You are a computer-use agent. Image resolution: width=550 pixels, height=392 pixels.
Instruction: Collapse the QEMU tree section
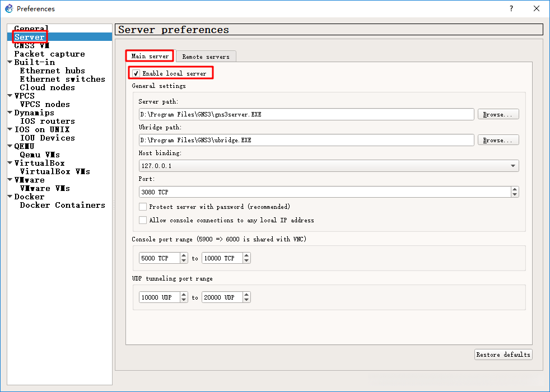click(10, 146)
